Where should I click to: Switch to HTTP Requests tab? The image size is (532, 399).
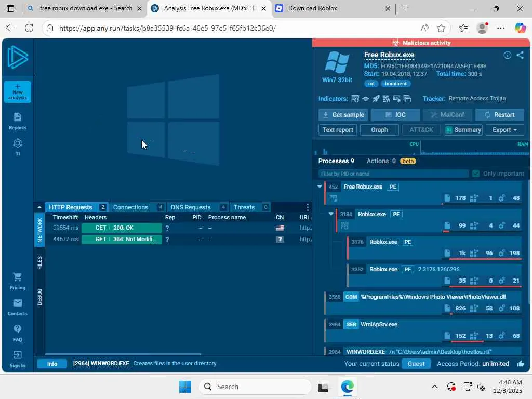coord(77,207)
